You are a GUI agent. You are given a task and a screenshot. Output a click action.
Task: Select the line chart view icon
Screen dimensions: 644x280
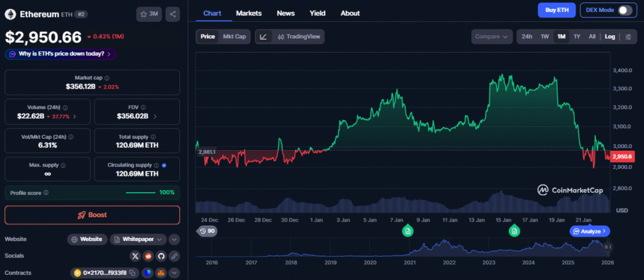tap(264, 36)
